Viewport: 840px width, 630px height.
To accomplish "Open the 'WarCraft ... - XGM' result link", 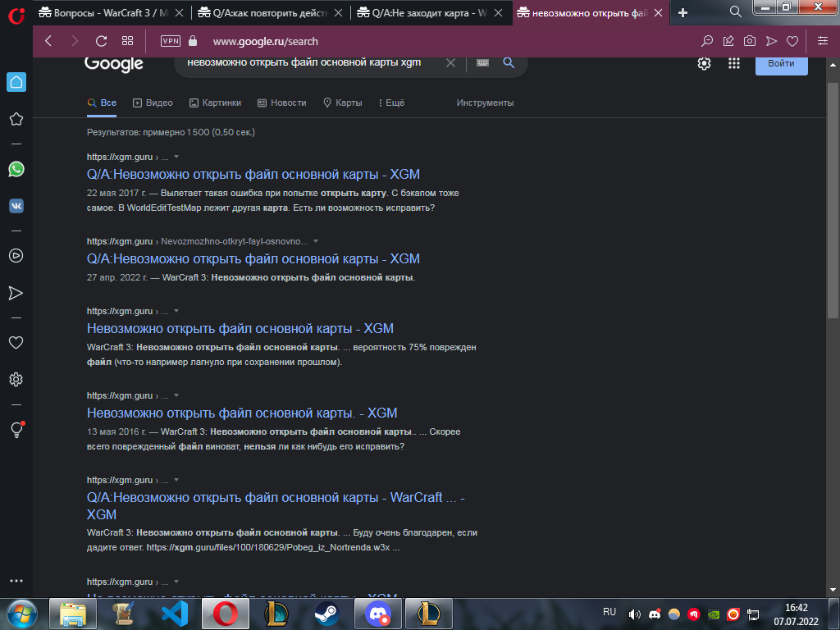I will point(276,505).
